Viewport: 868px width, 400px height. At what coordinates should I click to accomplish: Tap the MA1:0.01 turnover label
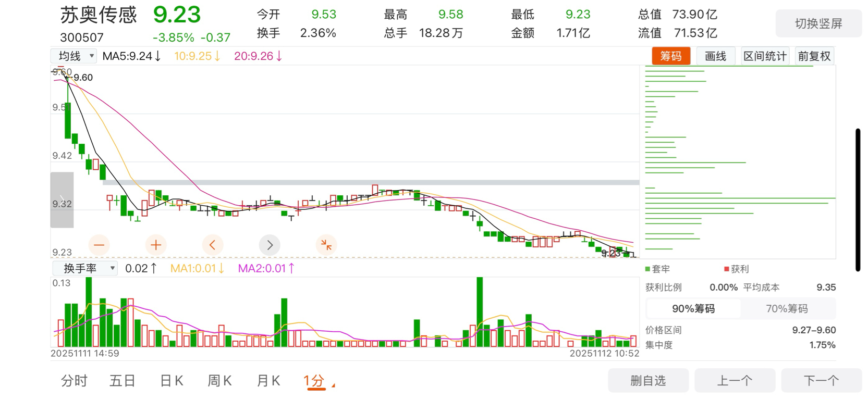point(197,269)
